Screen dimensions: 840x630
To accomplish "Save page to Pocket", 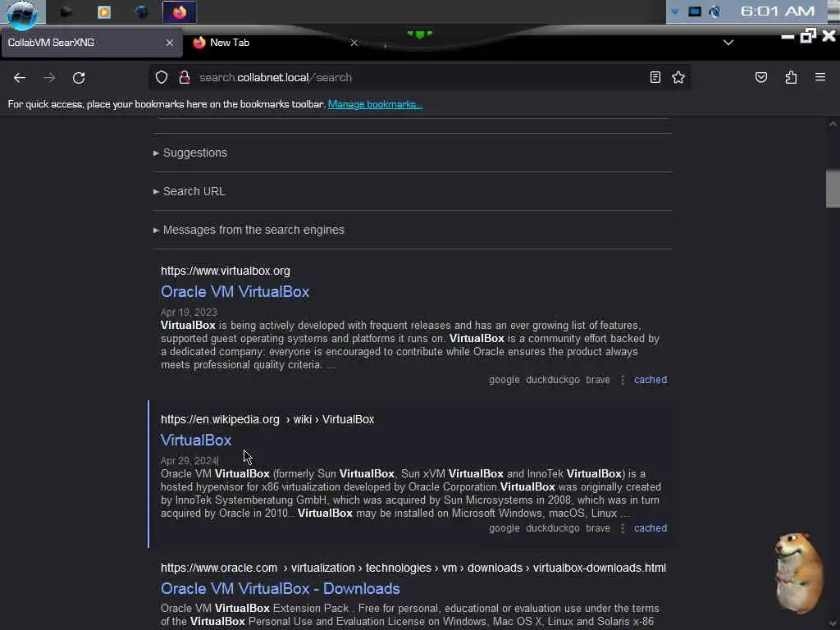I will tap(760, 77).
